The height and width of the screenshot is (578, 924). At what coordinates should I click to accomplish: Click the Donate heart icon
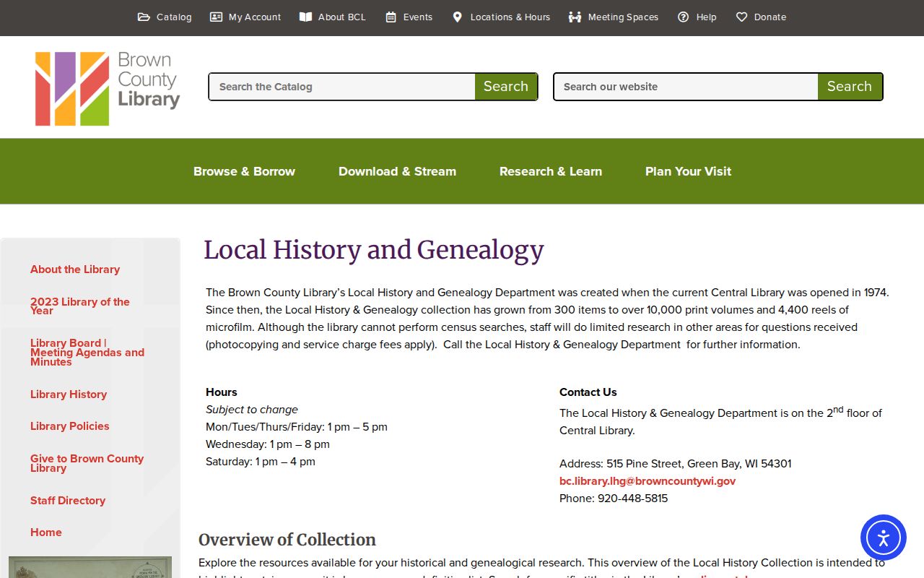[741, 17]
